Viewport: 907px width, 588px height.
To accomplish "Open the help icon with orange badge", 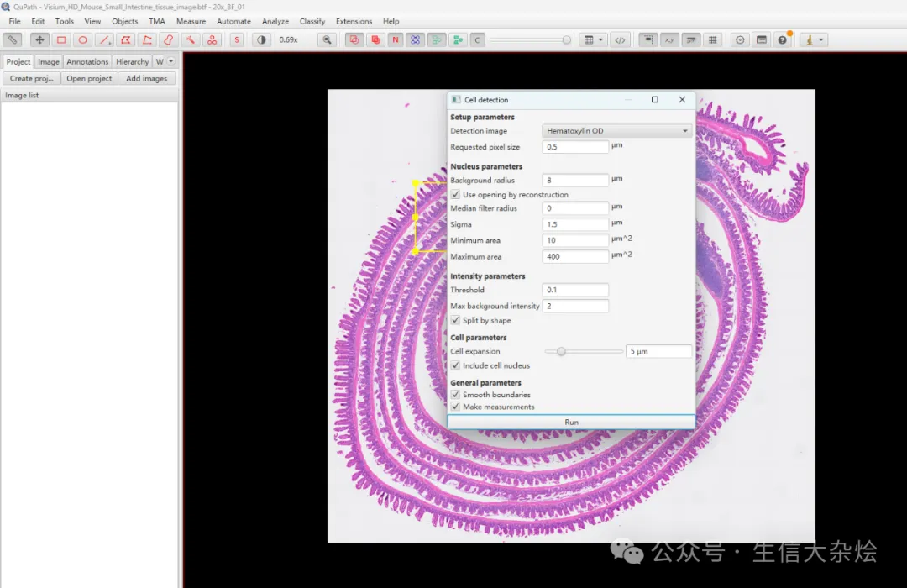I will click(783, 40).
